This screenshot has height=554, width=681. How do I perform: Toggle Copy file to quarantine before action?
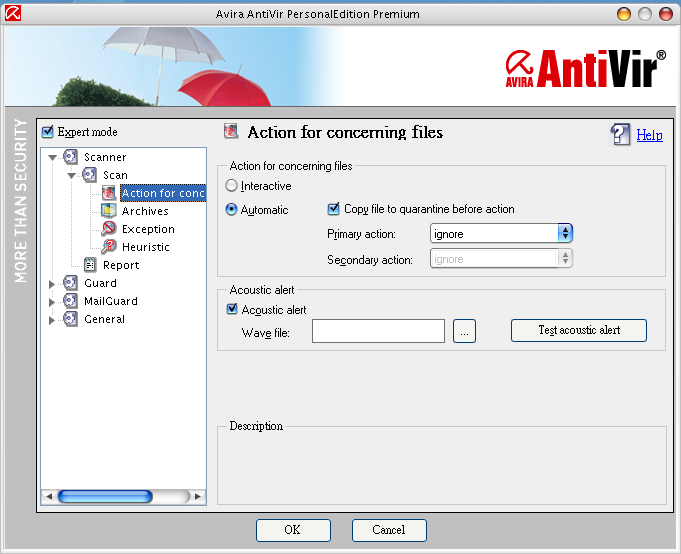pos(333,209)
